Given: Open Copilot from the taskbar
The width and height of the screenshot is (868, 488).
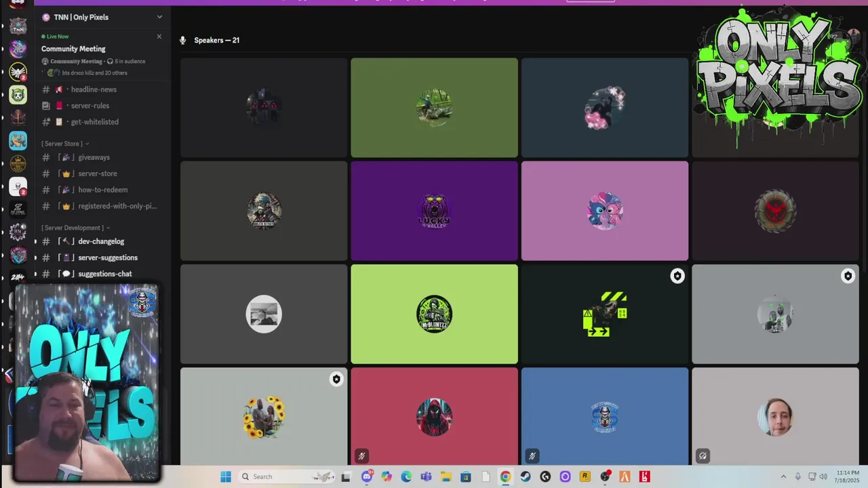Looking at the screenshot, I should click(387, 476).
